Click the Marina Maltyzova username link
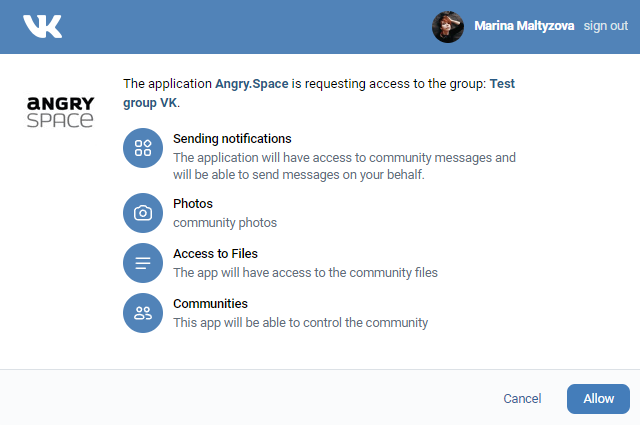The height and width of the screenshot is (425, 640). (524, 26)
